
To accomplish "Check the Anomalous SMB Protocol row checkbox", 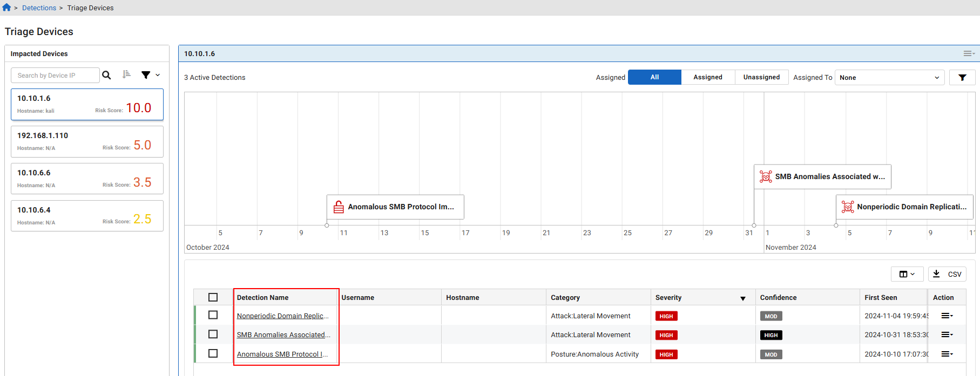I will tap(213, 353).
